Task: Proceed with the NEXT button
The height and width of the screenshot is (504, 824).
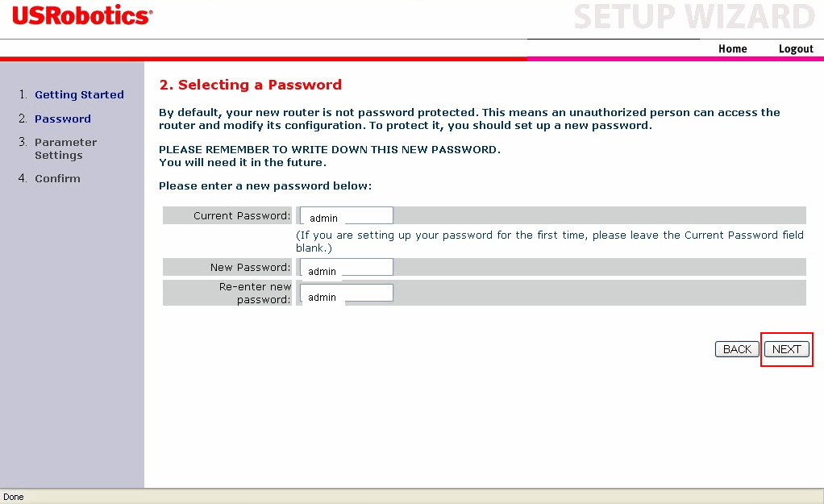Action: pos(786,349)
